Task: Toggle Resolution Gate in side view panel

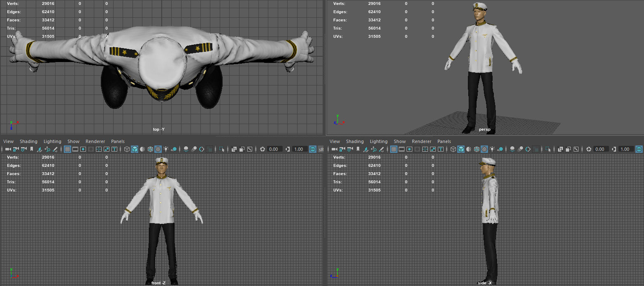Action: click(x=409, y=149)
